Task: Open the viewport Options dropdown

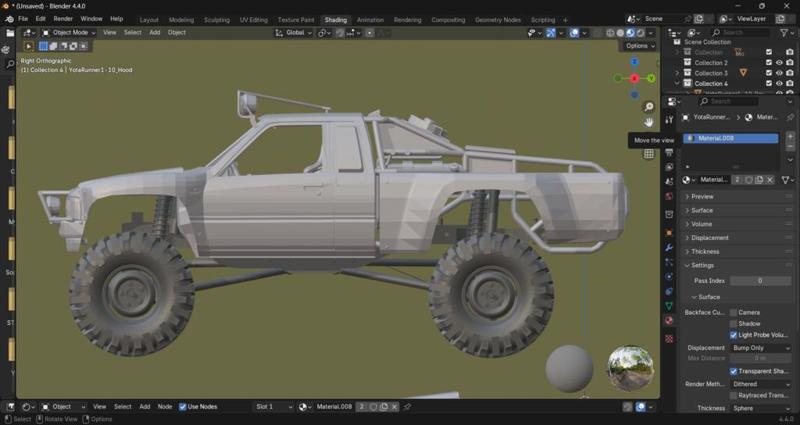Action: tap(640, 46)
